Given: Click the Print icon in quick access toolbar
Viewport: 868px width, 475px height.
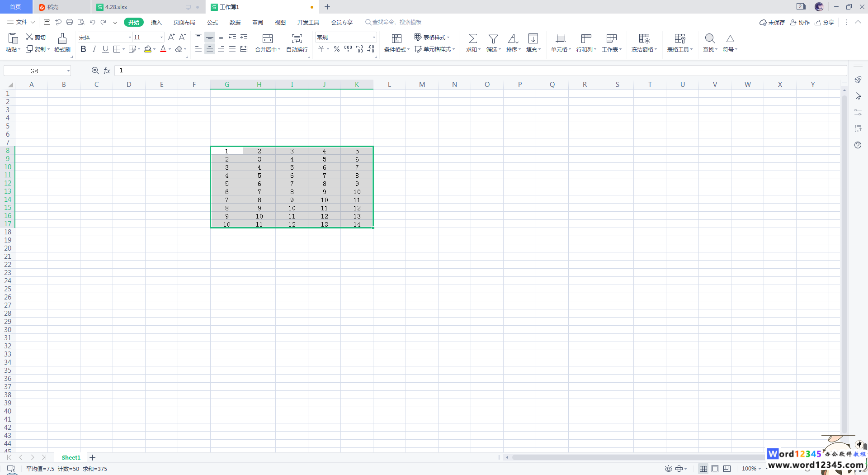Looking at the screenshot, I should (70, 22).
